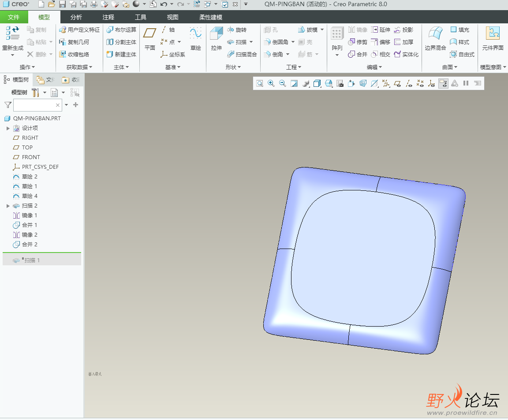Open the Sketch (草绘) tool
Image resolution: width=508 pixels, height=420 pixels.
(x=196, y=38)
